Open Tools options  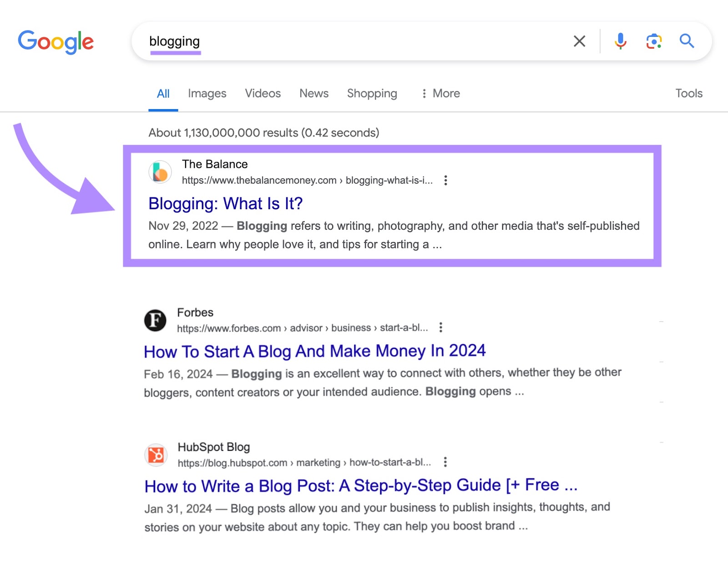click(x=689, y=93)
